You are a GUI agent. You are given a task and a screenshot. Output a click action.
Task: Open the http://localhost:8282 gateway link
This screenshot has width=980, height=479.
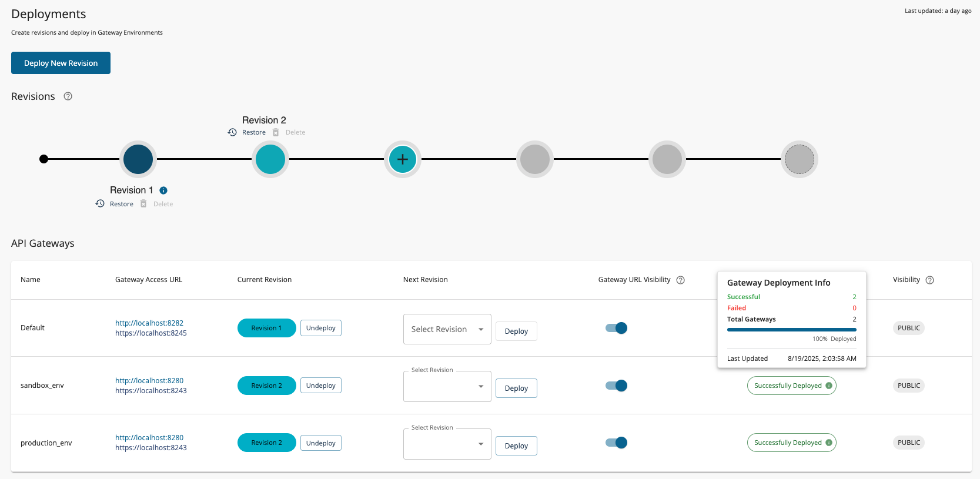[149, 323]
